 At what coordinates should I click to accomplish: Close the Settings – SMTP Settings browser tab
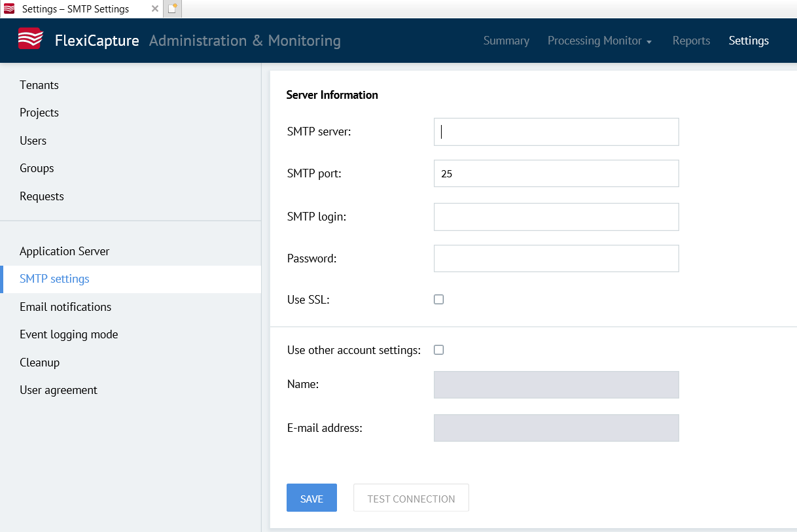point(155,9)
